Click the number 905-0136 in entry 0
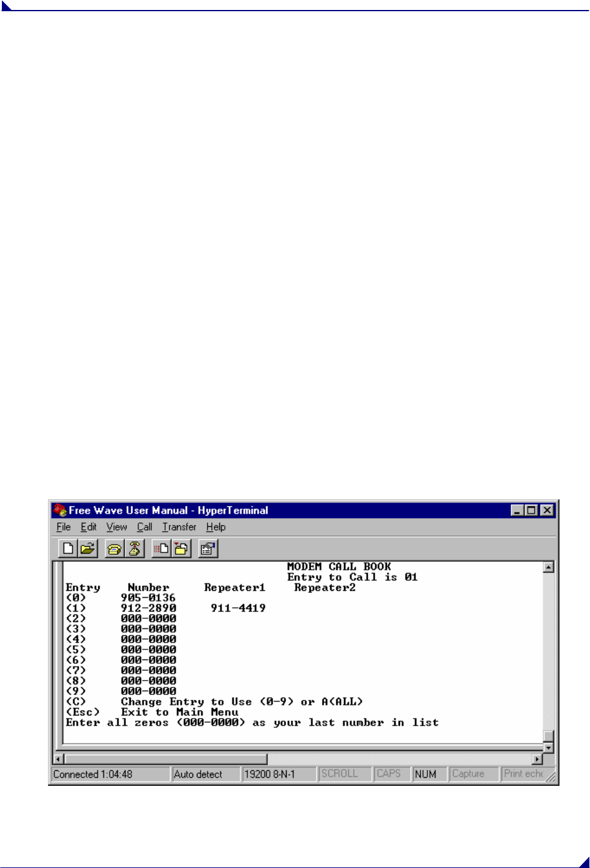 148,598
